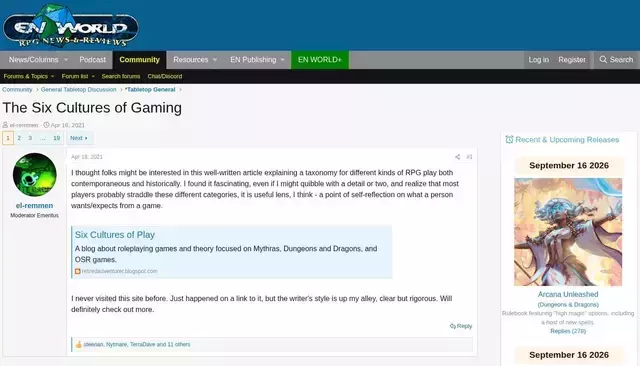Open the #1 post permalink
The image size is (640, 366).
click(x=469, y=157)
